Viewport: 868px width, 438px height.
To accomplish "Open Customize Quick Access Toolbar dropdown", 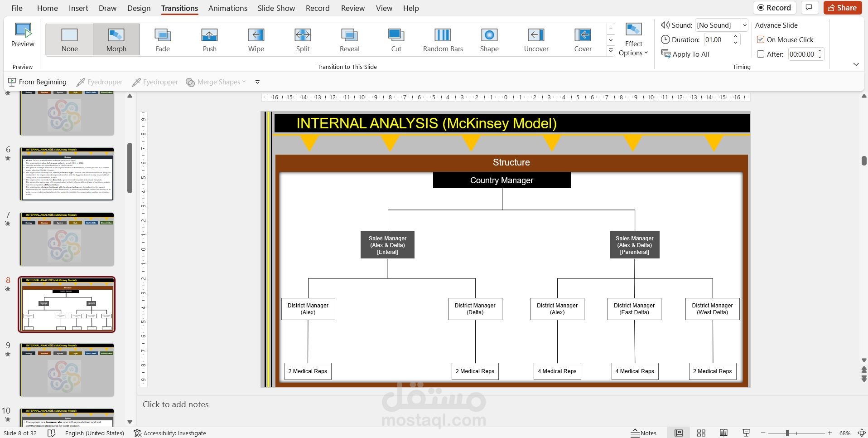I will click(257, 82).
